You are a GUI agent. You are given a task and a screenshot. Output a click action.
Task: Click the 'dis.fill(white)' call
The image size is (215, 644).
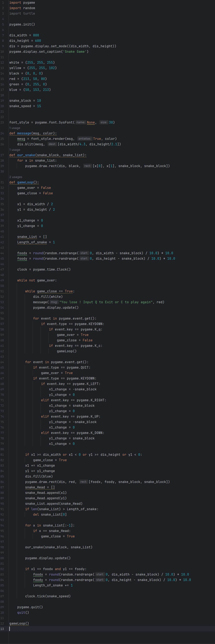pyautogui.click(x=48, y=297)
